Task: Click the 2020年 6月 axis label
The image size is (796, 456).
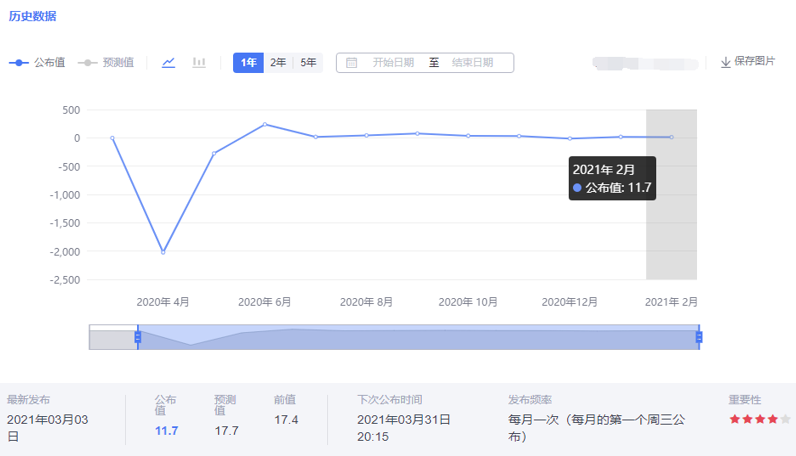Action: (x=264, y=302)
